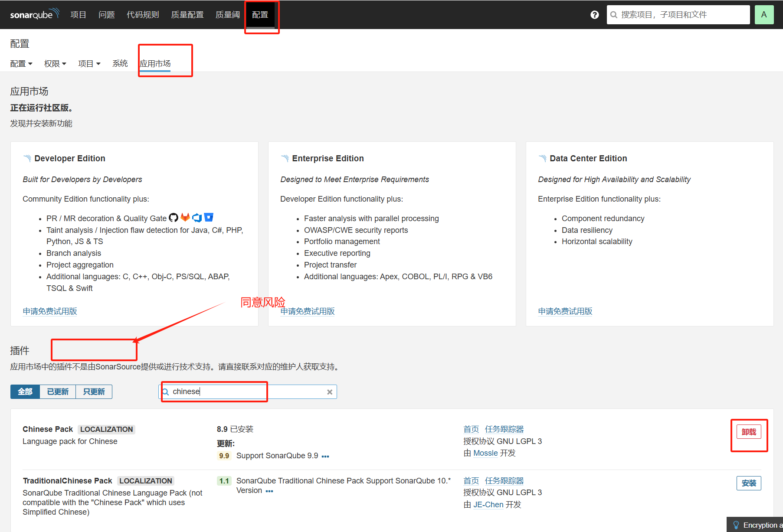Open the 配置 dropdown in sub-navigation
Image resolution: width=783 pixels, height=532 pixels.
point(21,64)
